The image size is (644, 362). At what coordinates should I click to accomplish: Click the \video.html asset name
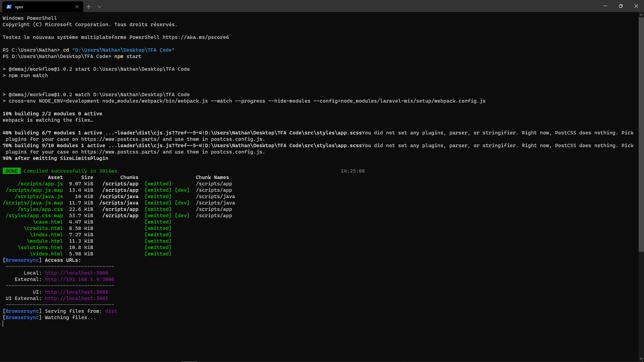click(46, 254)
